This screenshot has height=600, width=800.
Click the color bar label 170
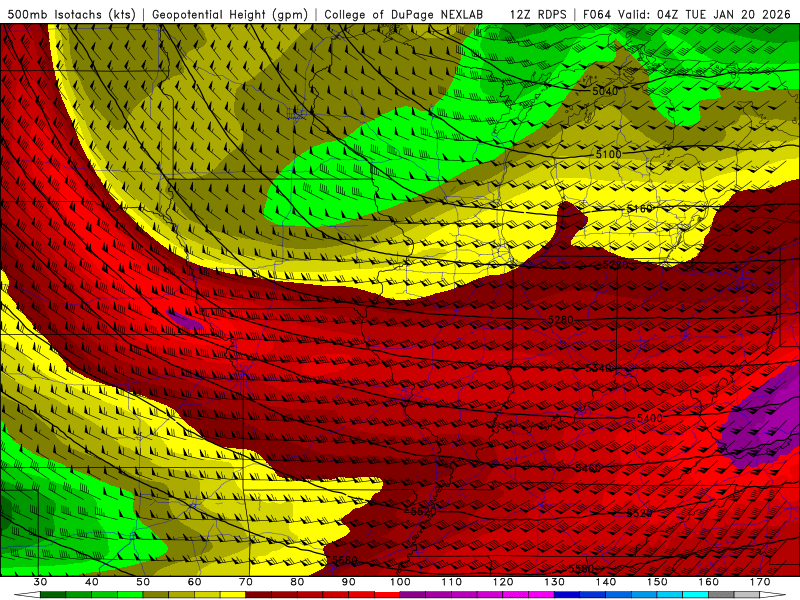click(x=760, y=582)
